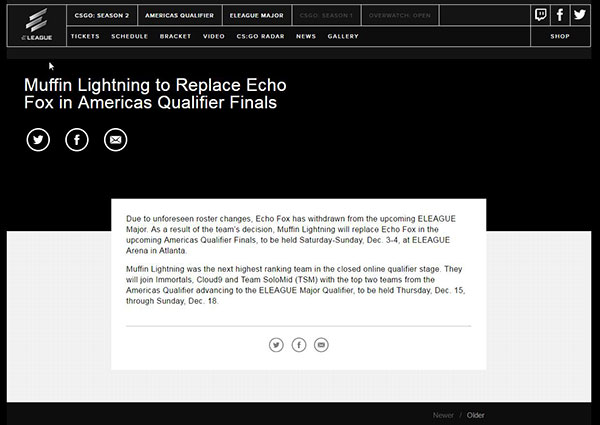Select the Americas Qualifier tab
The image size is (600, 425).
pos(178,16)
